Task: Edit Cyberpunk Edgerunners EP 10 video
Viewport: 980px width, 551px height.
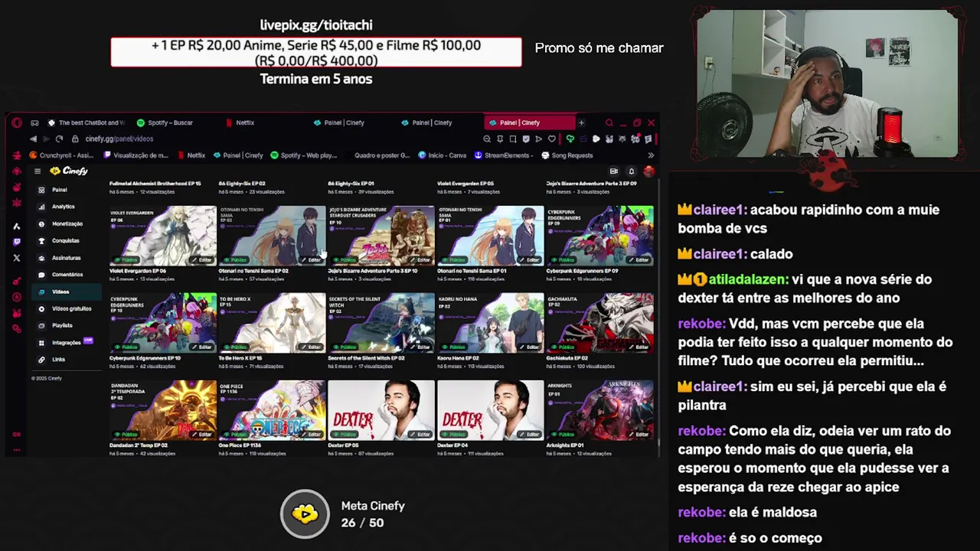Action: pyautogui.click(x=201, y=347)
